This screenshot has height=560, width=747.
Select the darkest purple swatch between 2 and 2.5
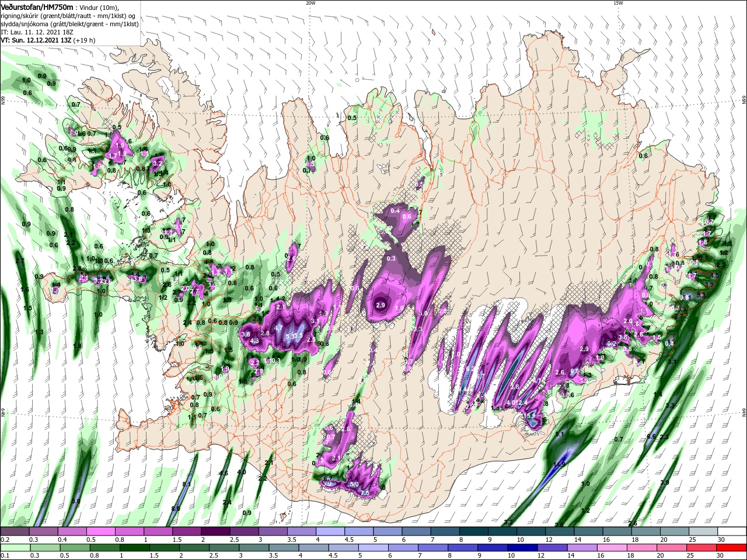[215, 531]
